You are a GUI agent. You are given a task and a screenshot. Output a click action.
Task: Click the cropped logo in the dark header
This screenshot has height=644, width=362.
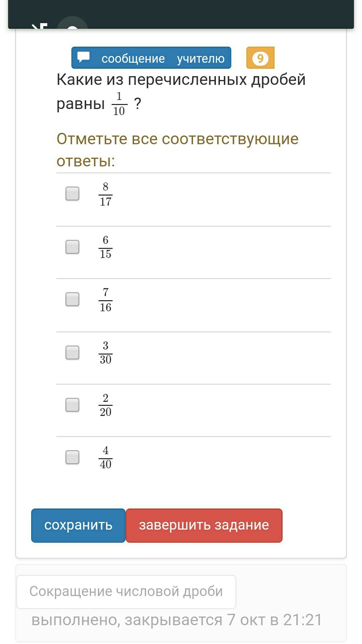point(40,26)
